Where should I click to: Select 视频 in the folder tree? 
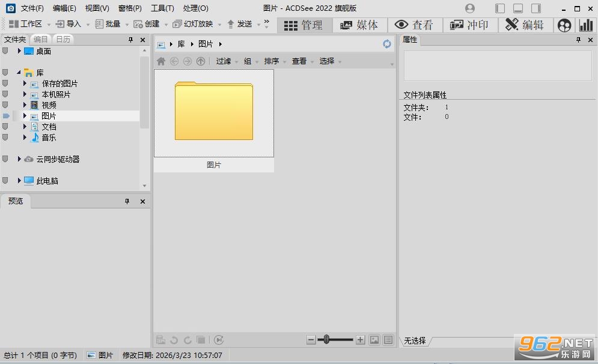49,105
